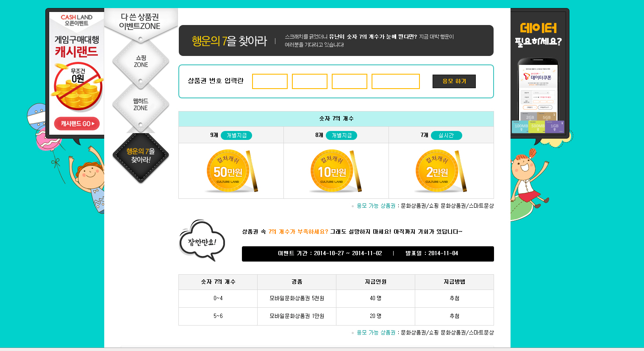Click the 다 쓴 상품권 이벤트ZONE header
The height and width of the screenshot is (351, 644).
point(140,22)
